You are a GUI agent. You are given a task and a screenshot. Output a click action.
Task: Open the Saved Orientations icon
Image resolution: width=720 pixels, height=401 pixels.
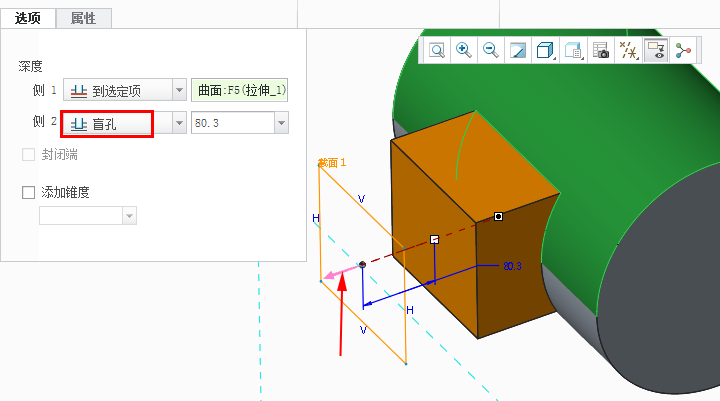573,50
